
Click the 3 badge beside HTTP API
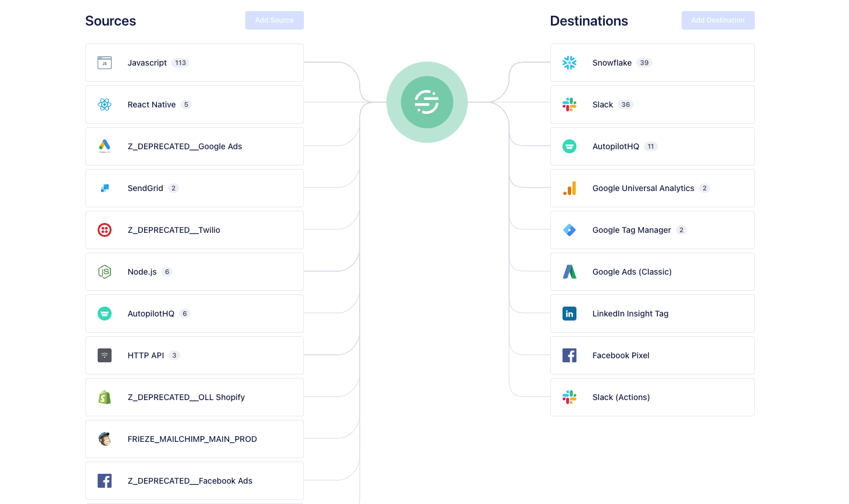click(174, 355)
